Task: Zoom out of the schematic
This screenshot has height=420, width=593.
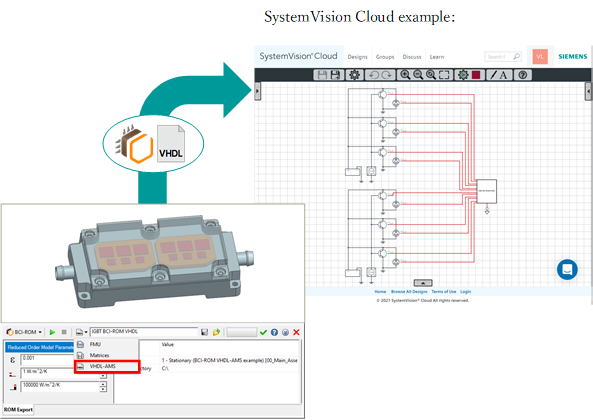Action: pos(418,75)
